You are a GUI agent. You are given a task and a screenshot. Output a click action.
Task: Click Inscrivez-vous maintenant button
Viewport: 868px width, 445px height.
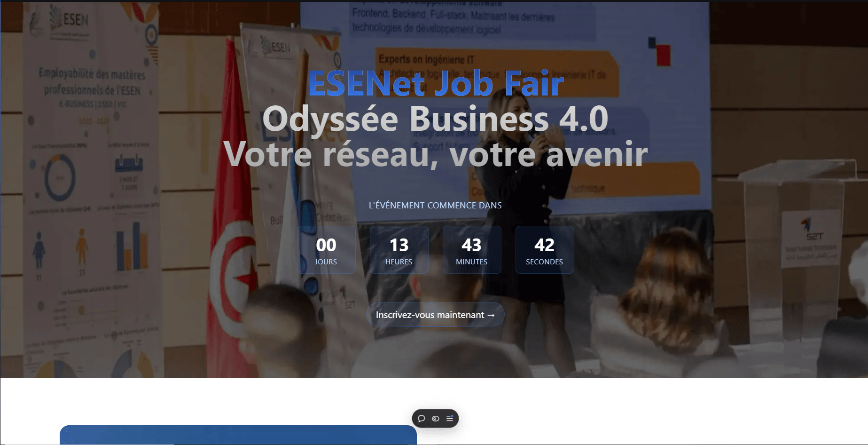pyautogui.click(x=435, y=315)
